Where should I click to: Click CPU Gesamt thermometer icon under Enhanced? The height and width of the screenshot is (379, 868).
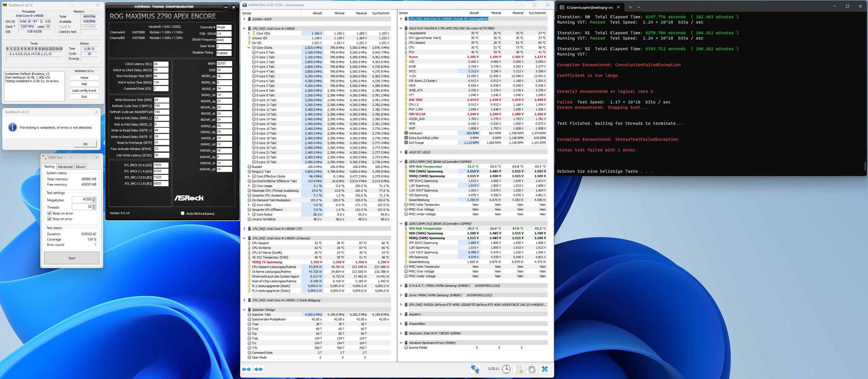pos(249,243)
